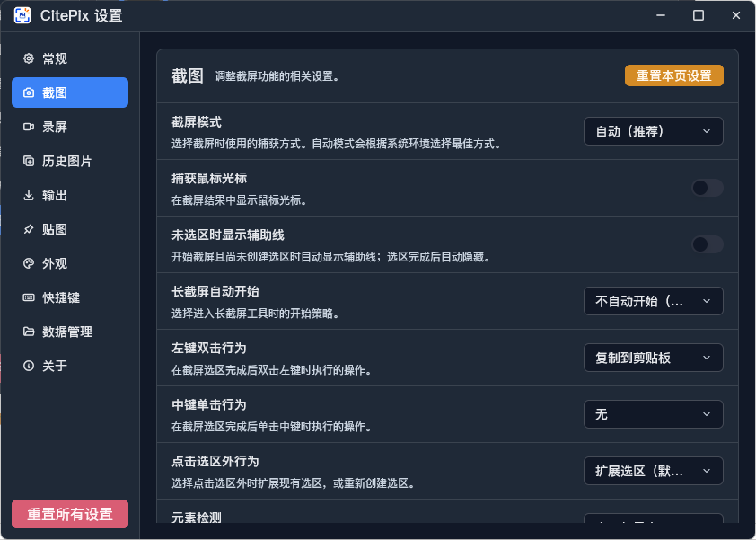The width and height of the screenshot is (756, 540).
Task: Click the 点击选区外行为 setting title
Action: [x=215, y=461]
